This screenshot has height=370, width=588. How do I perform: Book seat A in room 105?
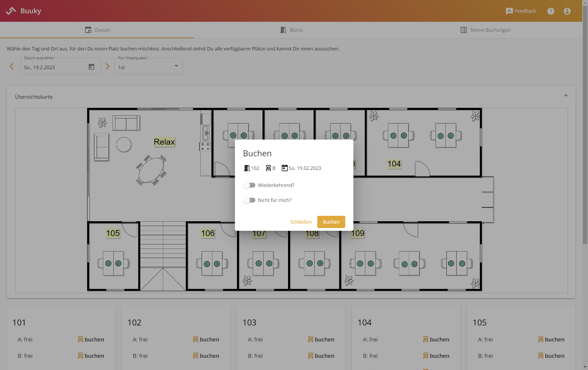551,339
